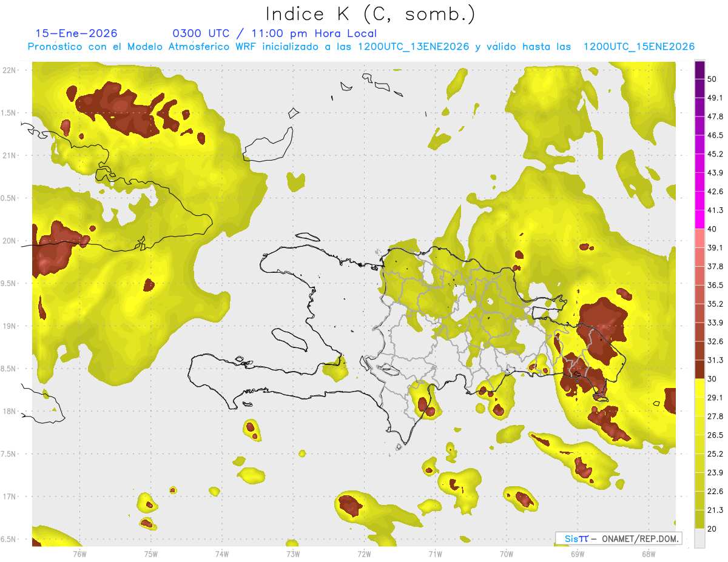Click the latitude axis label "20N"

pyautogui.click(x=9, y=241)
